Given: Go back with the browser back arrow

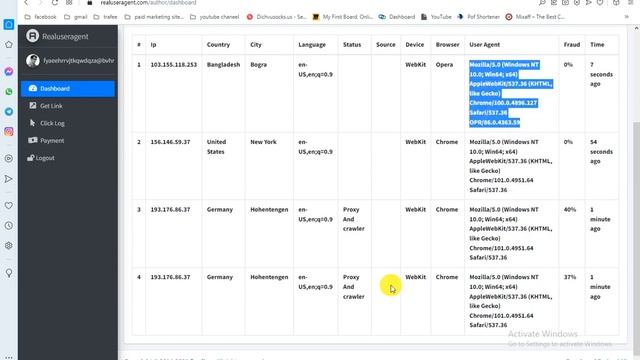Looking at the screenshot, I should tap(26, 3).
